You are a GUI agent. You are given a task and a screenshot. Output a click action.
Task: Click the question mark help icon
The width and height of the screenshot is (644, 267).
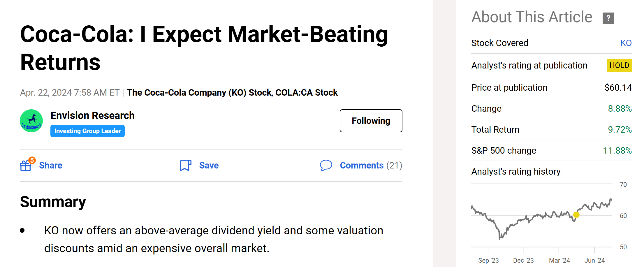point(608,18)
